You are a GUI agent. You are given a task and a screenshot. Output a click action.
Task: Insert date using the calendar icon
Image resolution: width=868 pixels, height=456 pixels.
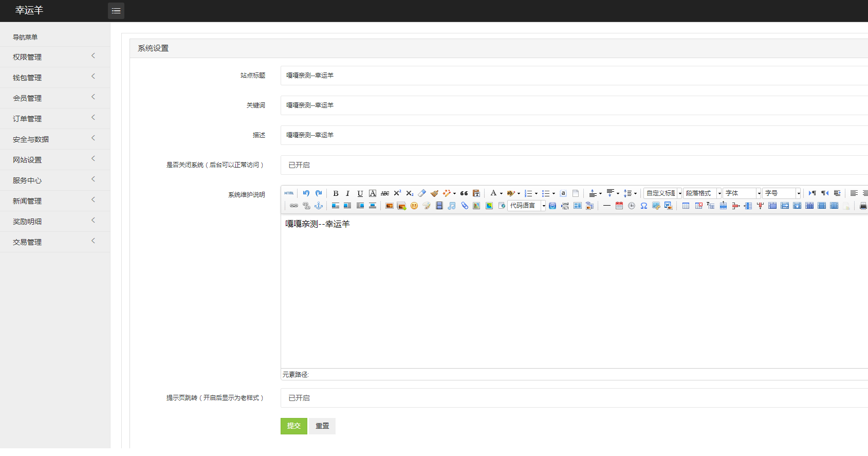[619, 206]
